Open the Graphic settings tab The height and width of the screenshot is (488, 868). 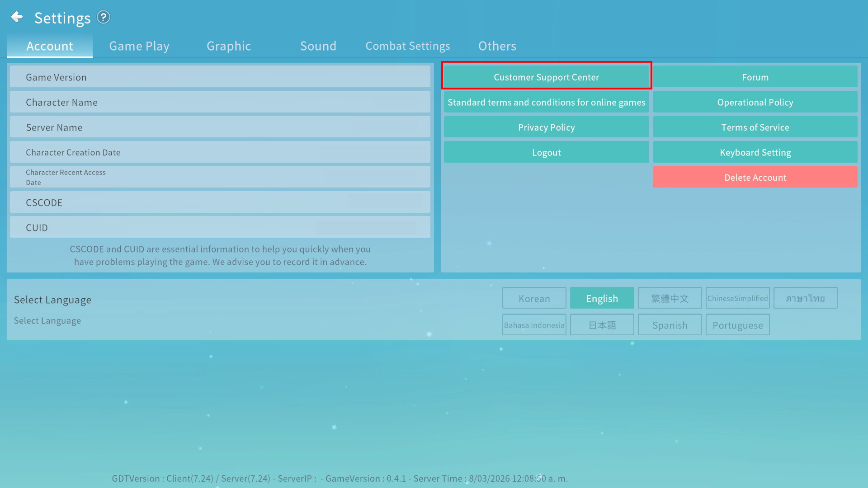(x=229, y=46)
